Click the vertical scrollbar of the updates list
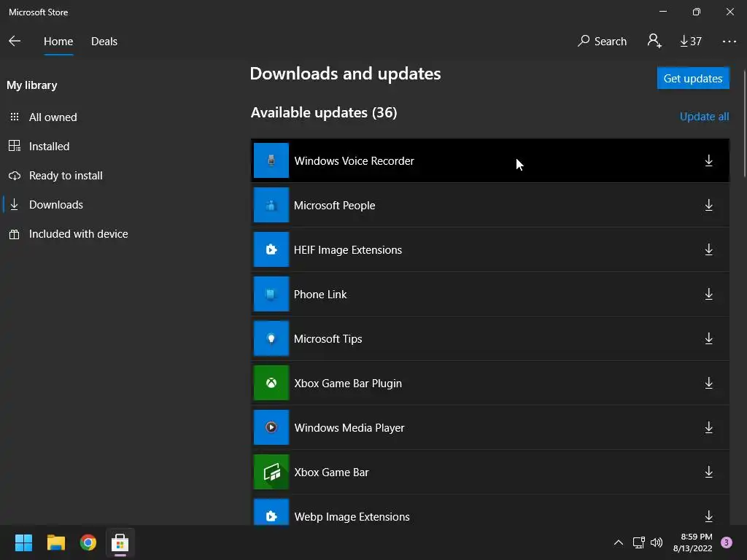The height and width of the screenshot is (560, 747). pos(745,124)
